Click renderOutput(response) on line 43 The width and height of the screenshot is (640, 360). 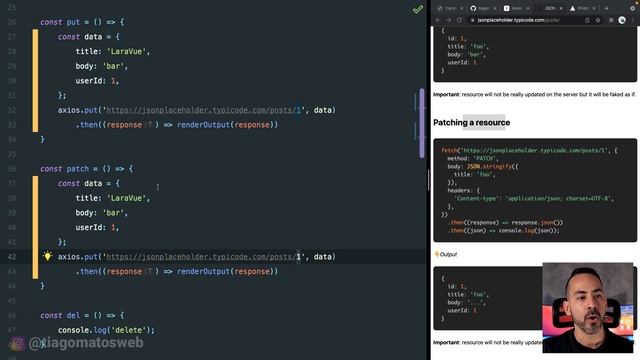[227, 271]
